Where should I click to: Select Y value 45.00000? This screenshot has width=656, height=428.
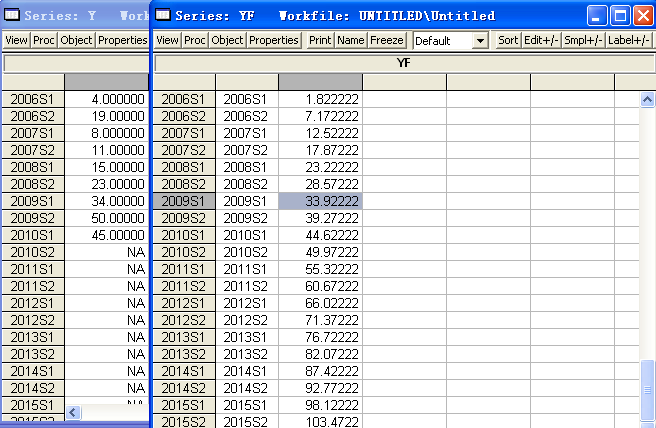(107, 235)
